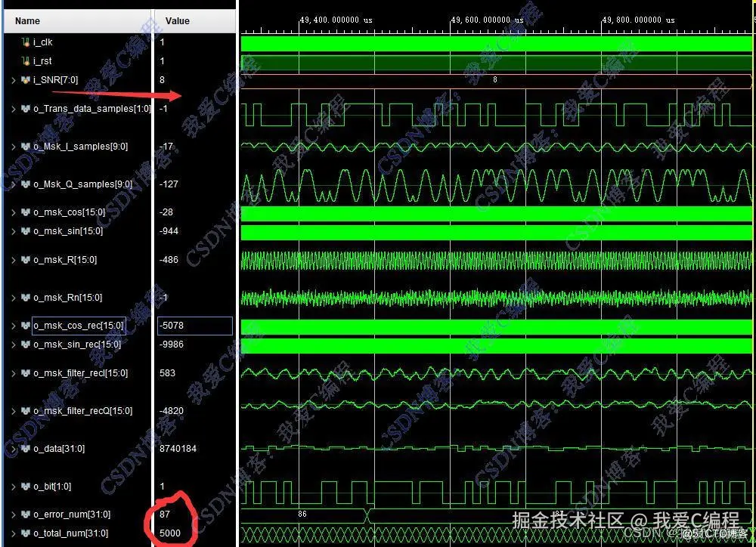The width and height of the screenshot is (756, 547).
Task: Click the o_Trans_data_samples bus icon
Action: [26, 109]
